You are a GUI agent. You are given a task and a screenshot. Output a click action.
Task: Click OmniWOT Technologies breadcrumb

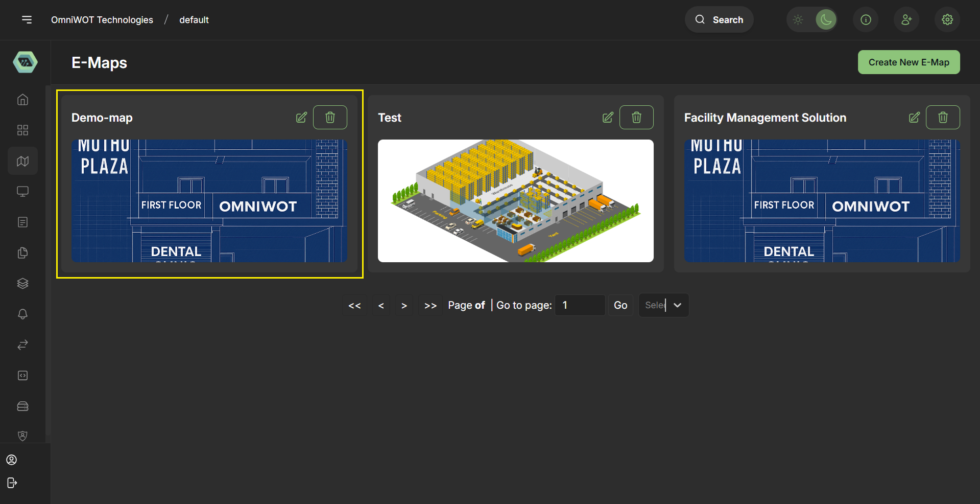point(102,20)
